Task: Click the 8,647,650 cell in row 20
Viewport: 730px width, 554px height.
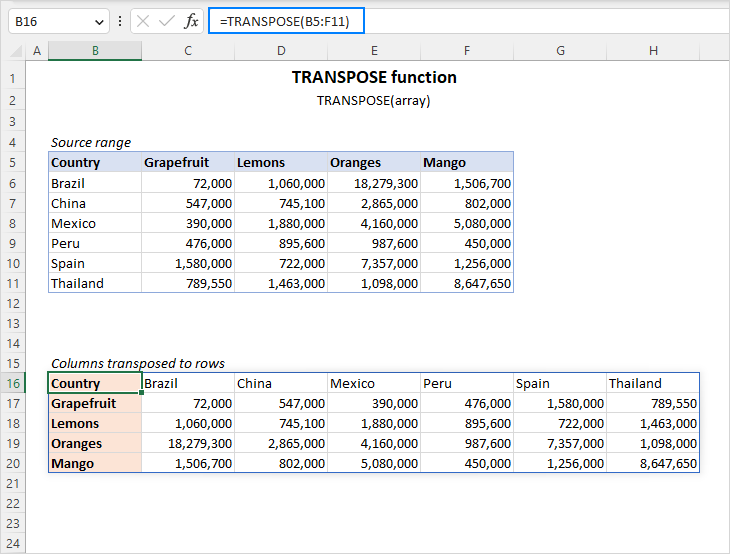Action: point(653,463)
